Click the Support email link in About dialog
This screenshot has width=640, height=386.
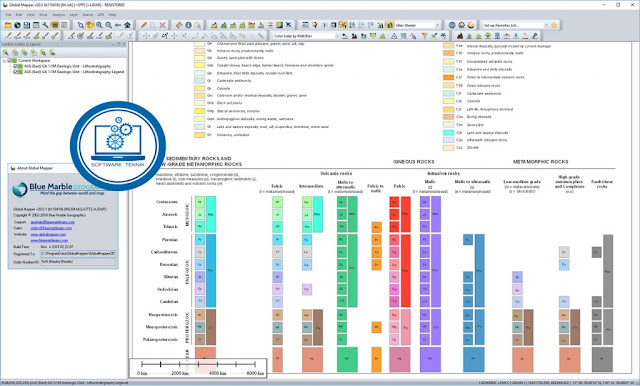pyautogui.click(x=53, y=222)
